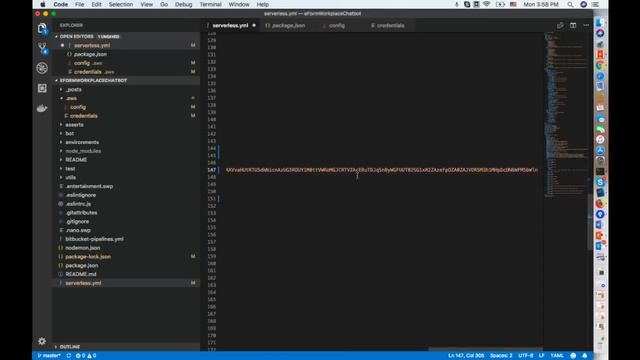Click the YAML language mode indicator
Image resolution: width=640 pixels, height=360 pixels.
557,356
